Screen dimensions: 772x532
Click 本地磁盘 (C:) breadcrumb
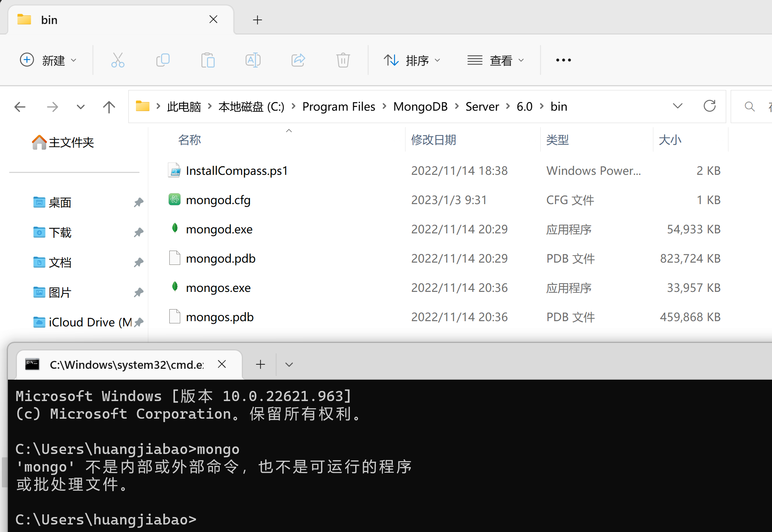coord(252,107)
